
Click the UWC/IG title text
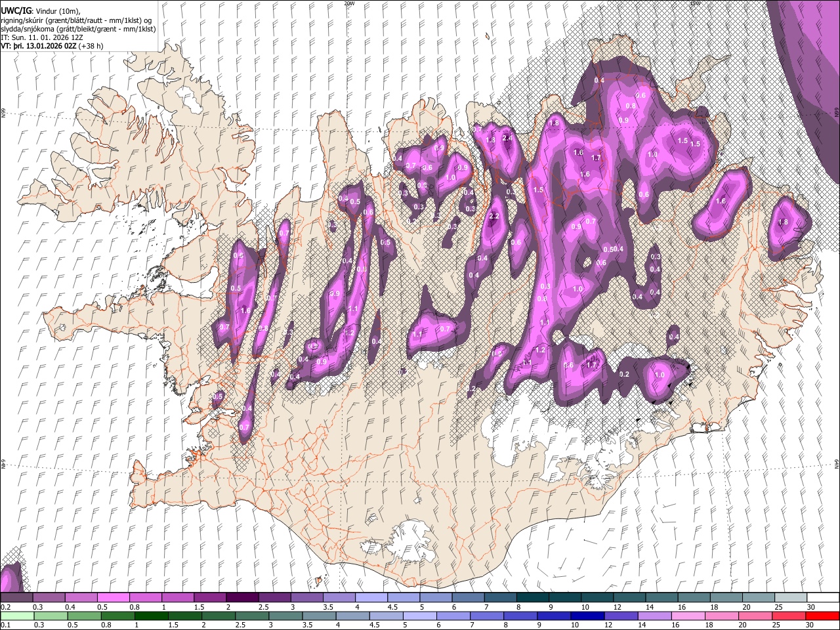(15, 11)
